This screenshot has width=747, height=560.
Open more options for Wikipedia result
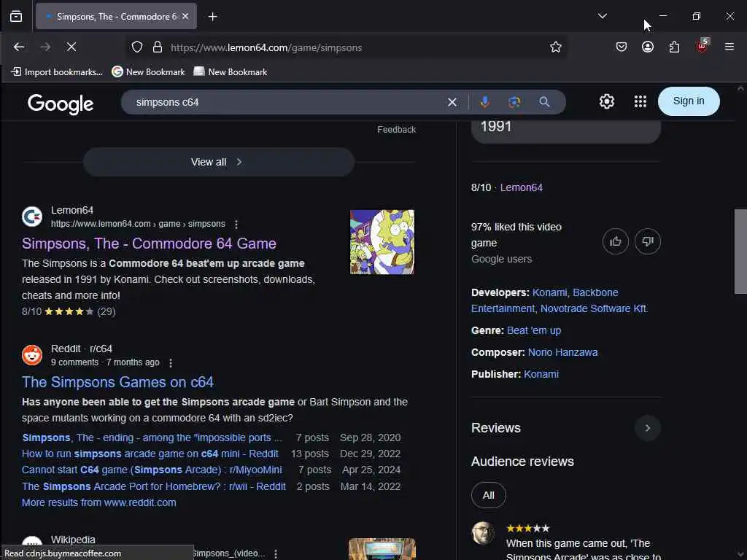click(x=276, y=553)
